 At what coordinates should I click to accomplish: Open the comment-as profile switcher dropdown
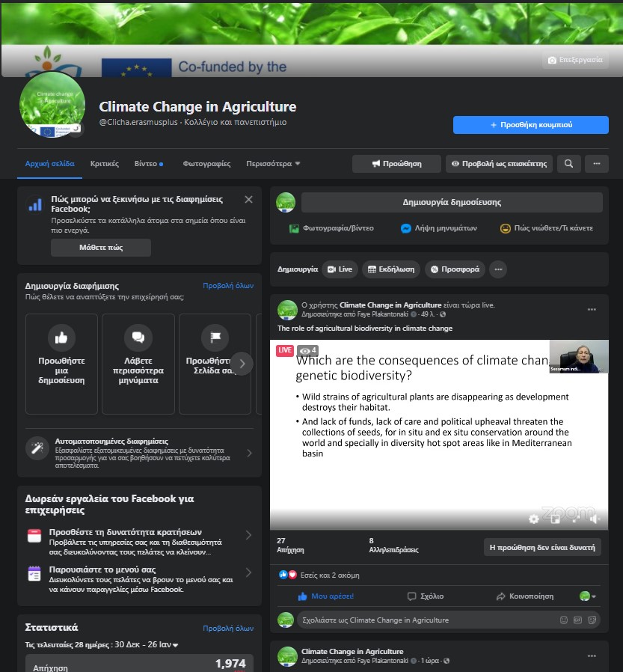click(x=589, y=596)
